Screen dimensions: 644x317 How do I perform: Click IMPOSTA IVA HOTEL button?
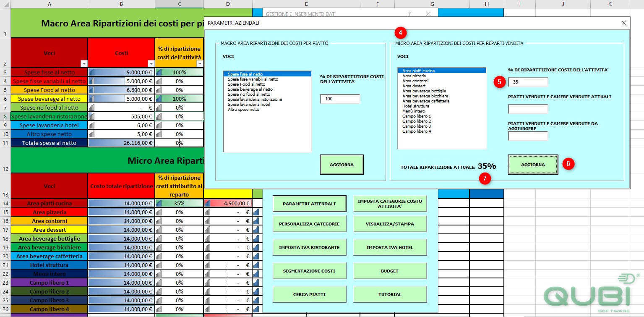pyautogui.click(x=390, y=247)
